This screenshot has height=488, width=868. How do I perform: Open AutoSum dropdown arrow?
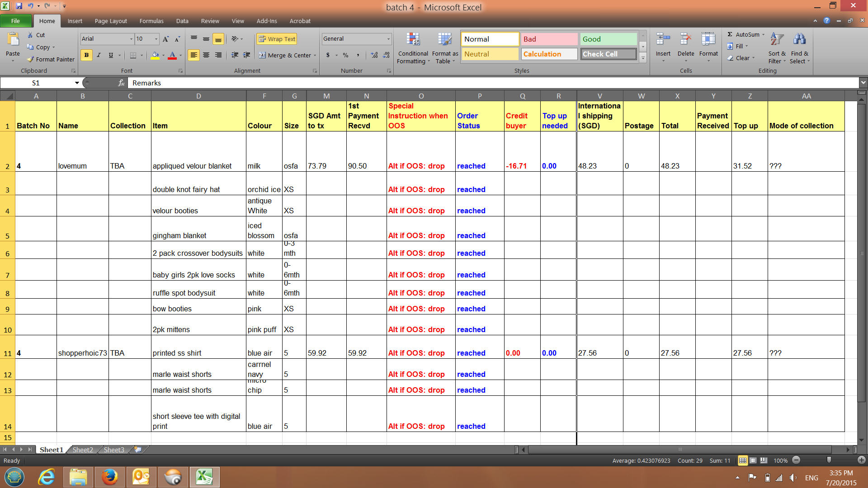(764, 34)
